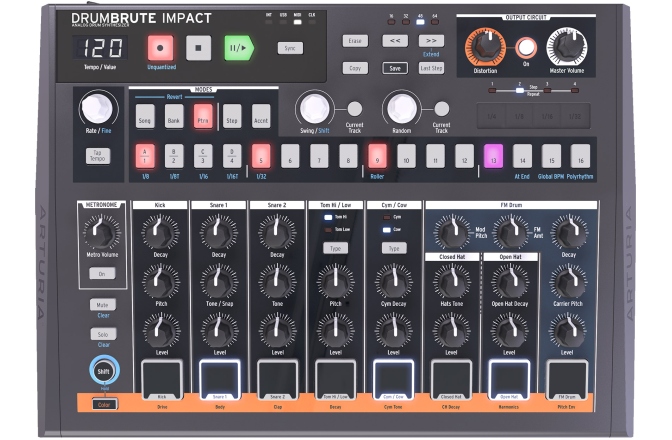Screen dimensions: 672x440
Task: Click the Cym / Cow Type button
Action: pyautogui.click(x=394, y=248)
